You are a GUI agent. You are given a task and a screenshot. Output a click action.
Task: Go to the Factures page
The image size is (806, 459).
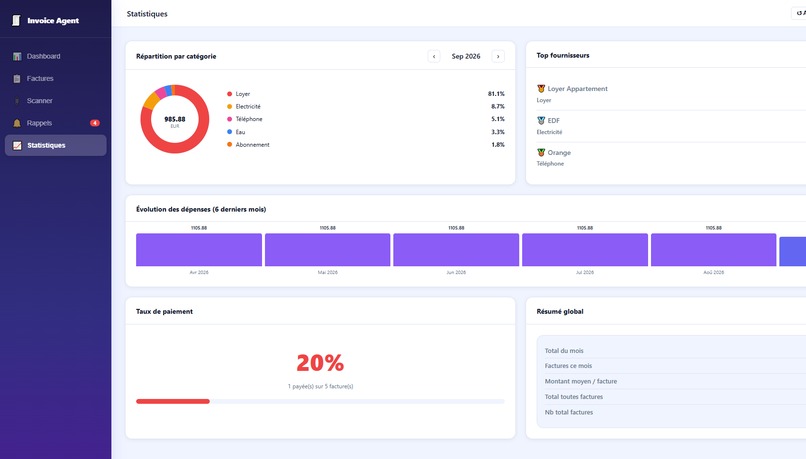56,79
